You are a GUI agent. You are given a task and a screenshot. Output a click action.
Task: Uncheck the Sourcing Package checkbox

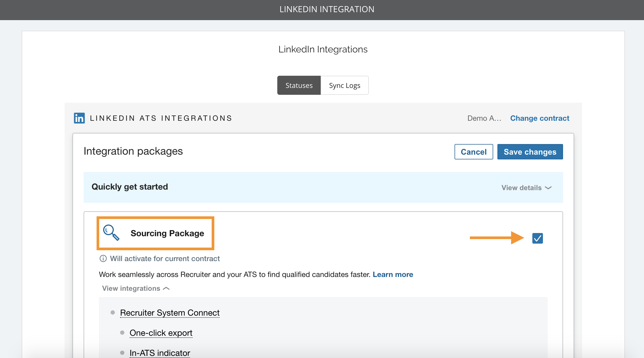click(x=537, y=238)
